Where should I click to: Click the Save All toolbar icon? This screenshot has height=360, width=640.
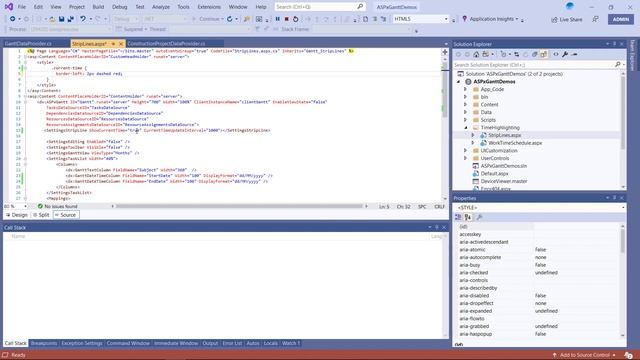click(71, 19)
